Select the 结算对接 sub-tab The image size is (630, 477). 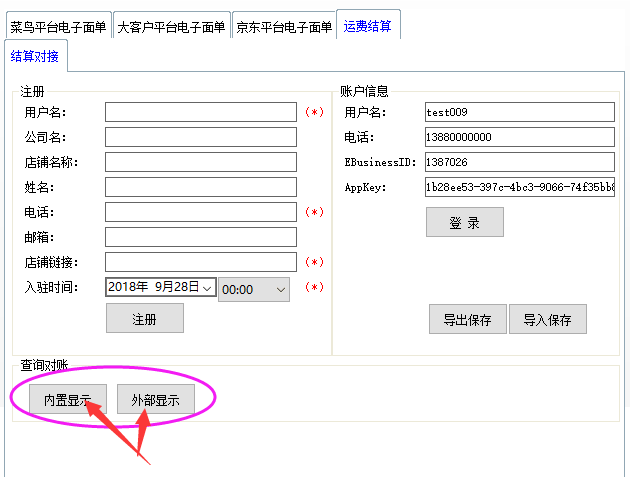[x=35, y=56]
